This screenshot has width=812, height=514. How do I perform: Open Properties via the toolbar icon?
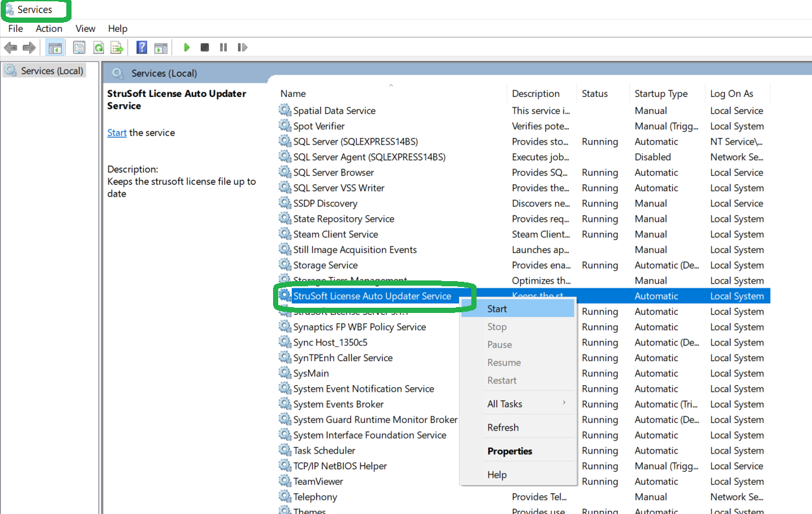tap(79, 47)
